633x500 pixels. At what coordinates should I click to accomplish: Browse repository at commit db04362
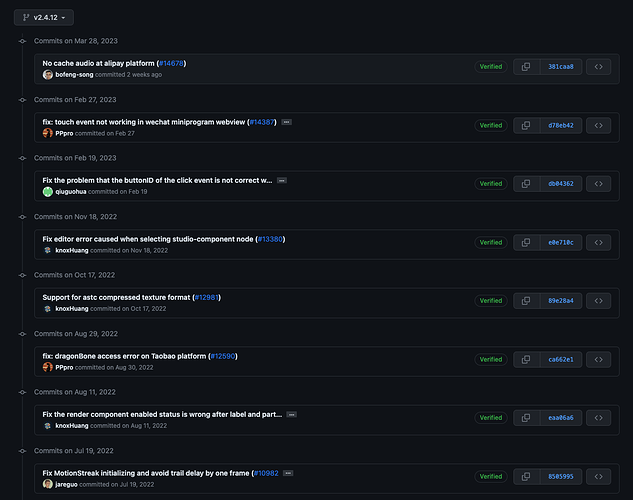(x=598, y=184)
